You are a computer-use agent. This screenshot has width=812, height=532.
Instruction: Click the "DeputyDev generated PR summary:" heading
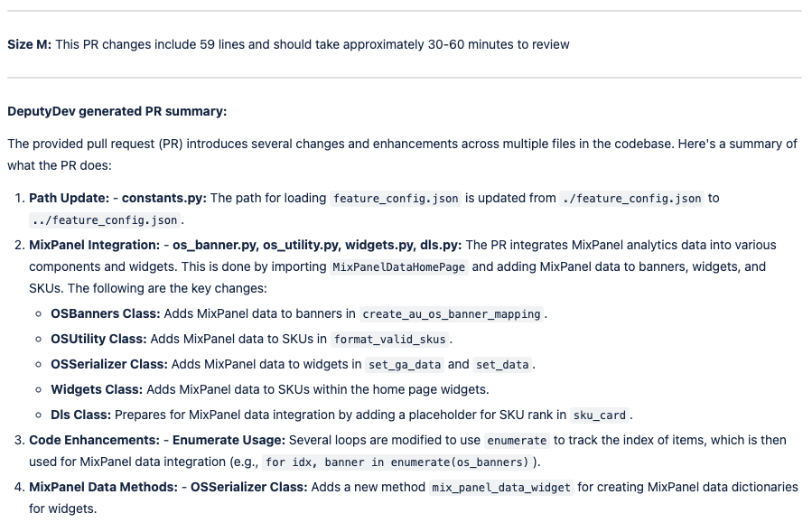coord(117,111)
